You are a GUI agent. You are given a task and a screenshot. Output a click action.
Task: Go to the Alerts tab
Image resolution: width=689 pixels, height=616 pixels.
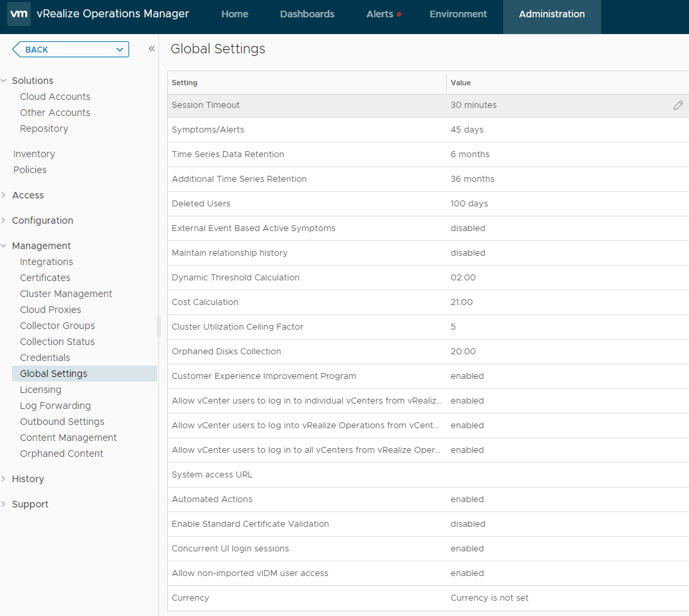coord(379,14)
